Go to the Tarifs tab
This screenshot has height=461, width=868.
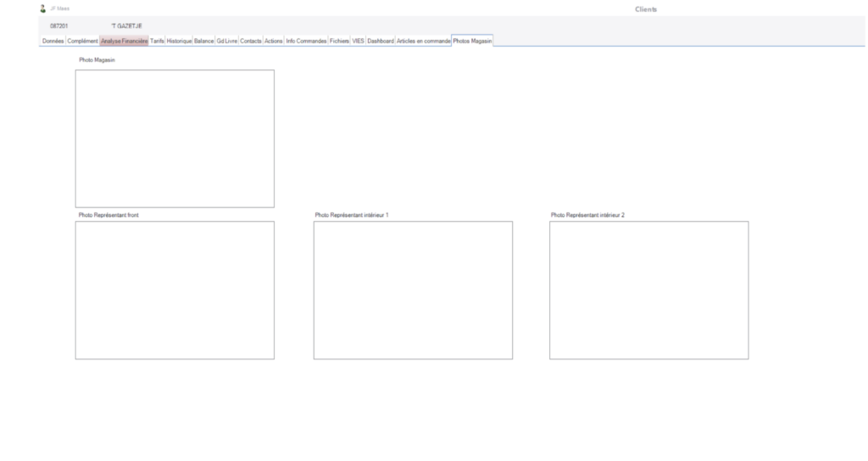157,41
